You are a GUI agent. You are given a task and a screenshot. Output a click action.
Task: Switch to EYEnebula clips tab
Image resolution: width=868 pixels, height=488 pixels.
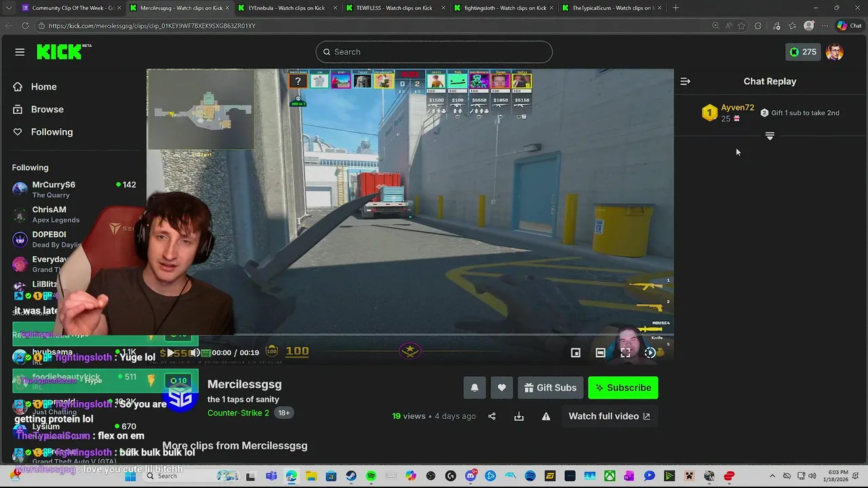coord(285,8)
